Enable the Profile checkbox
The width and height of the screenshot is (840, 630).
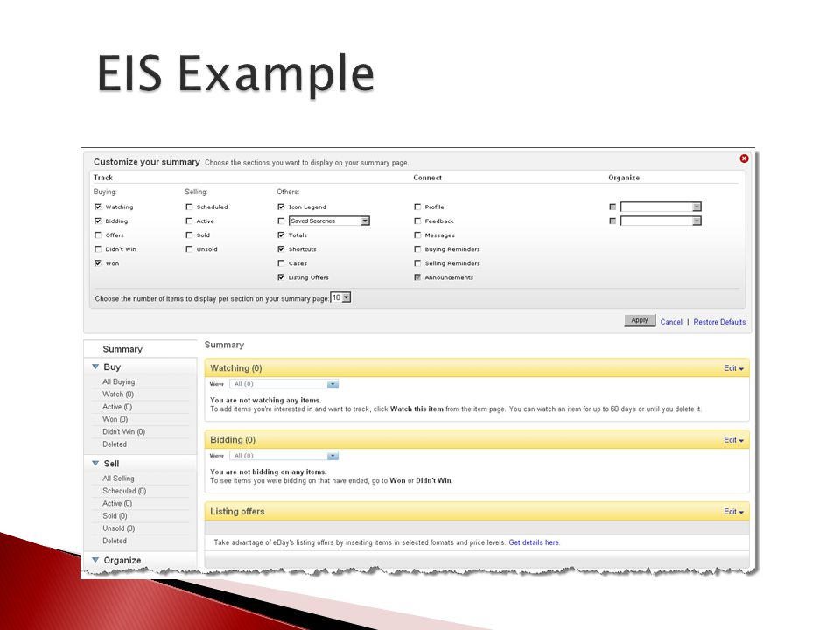coord(417,206)
